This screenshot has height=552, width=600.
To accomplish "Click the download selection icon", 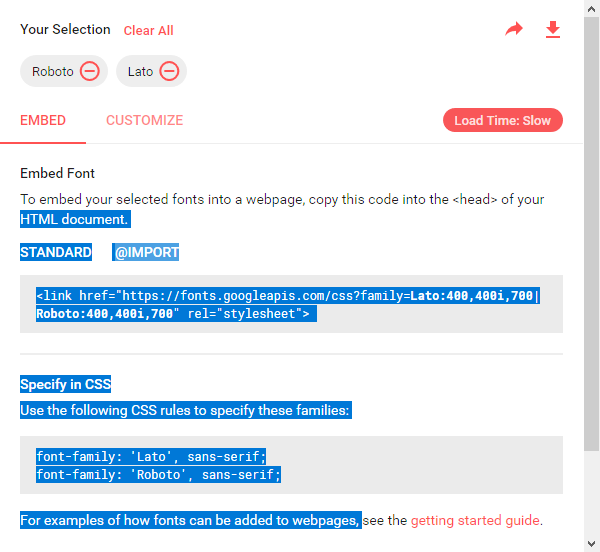I will click(x=553, y=30).
